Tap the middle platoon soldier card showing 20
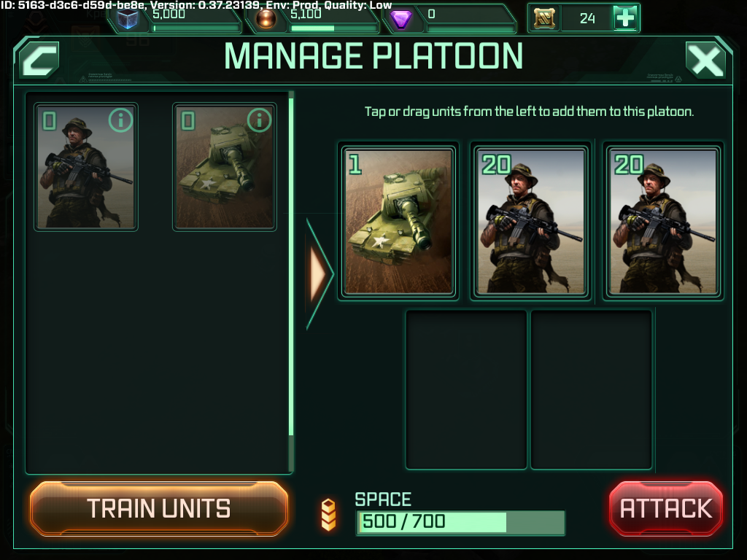 point(531,222)
